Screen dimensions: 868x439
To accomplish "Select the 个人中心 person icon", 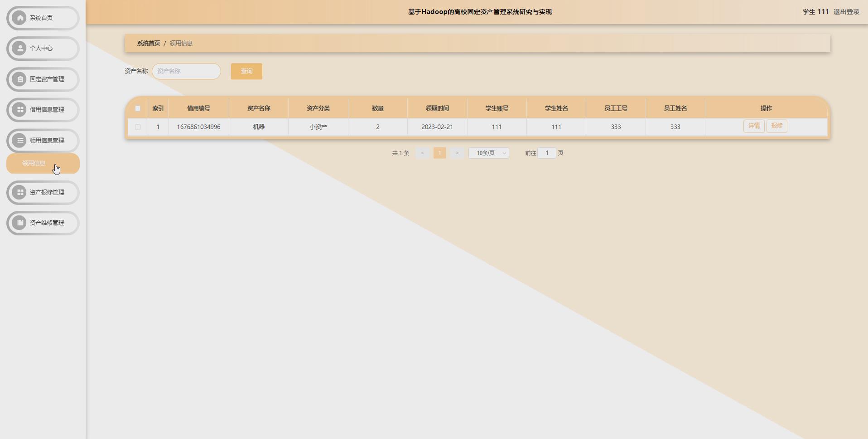I will click(19, 49).
